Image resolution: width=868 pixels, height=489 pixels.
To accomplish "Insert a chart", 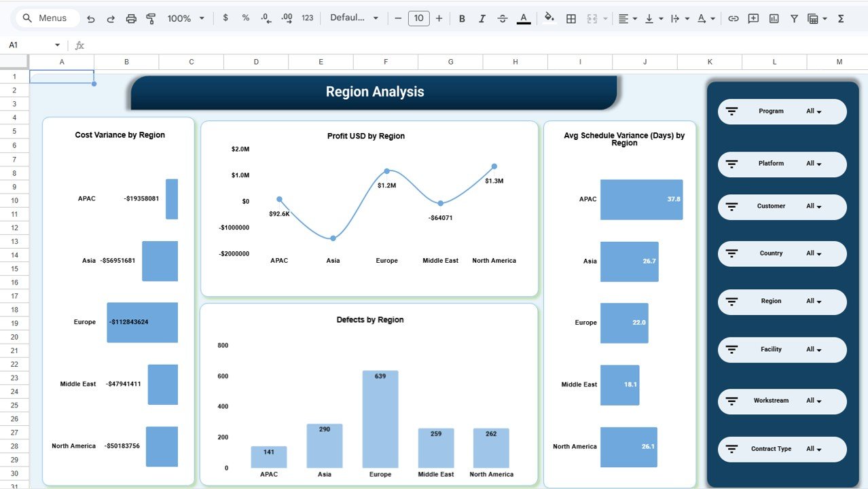I will point(773,18).
